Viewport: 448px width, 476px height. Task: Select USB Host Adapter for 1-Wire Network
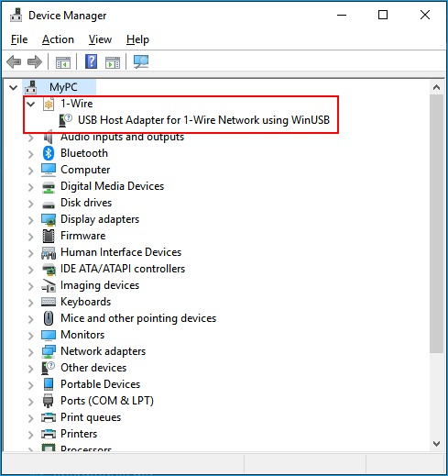tap(203, 120)
